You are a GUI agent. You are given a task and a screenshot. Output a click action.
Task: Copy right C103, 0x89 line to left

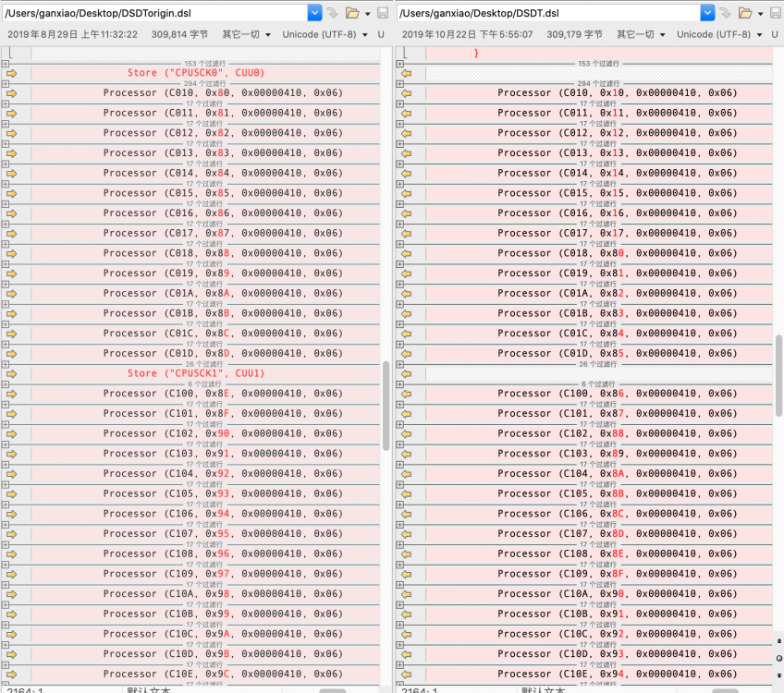click(407, 455)
